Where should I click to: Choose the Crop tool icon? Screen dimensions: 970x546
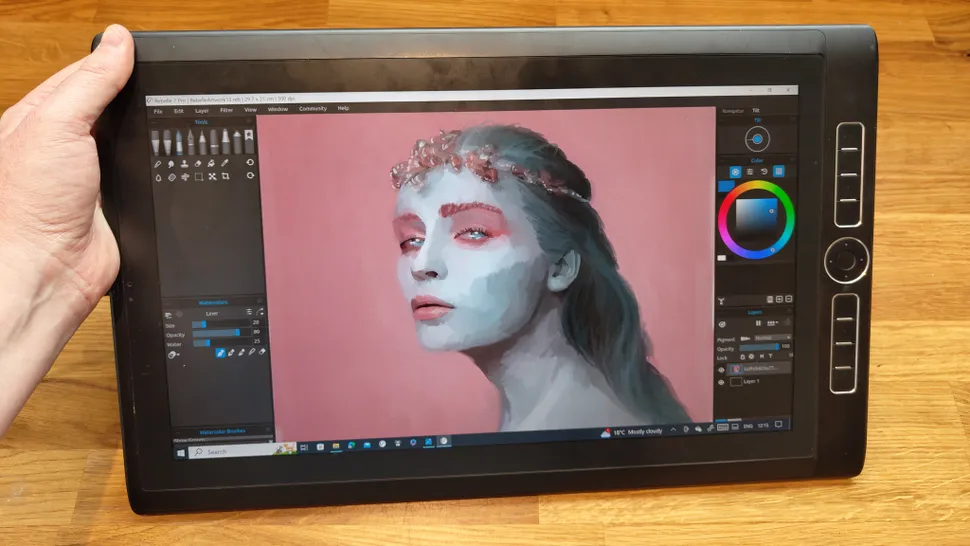click(x=226, y=177)
